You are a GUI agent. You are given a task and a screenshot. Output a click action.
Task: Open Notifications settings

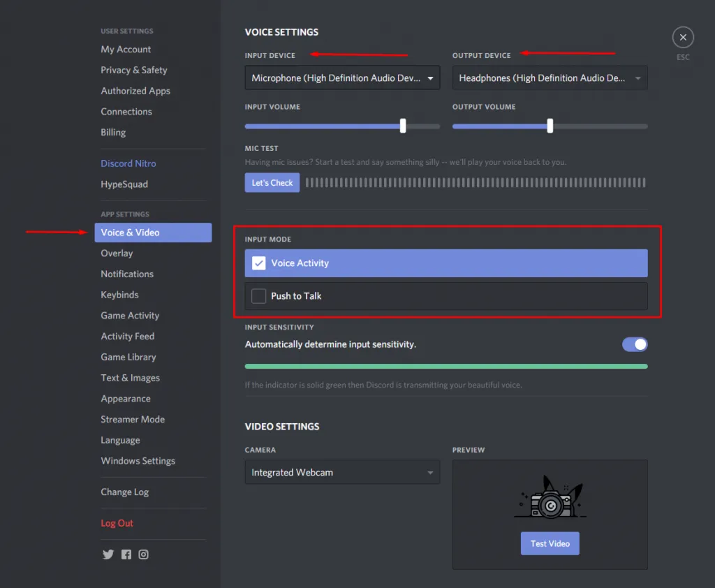coord(127,274)
